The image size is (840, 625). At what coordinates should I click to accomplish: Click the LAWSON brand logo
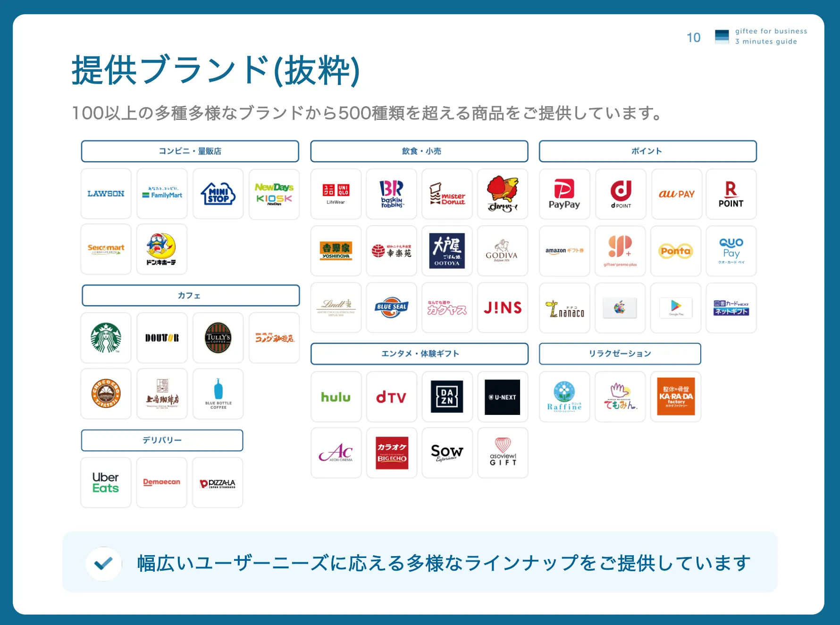pyautogui.click(x=106, y=194)
